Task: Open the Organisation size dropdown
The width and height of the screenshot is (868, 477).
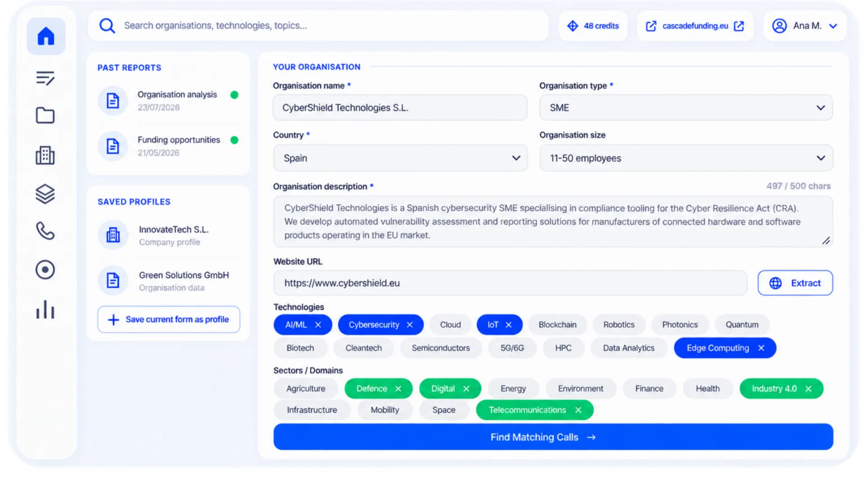Action: (686, 158)
